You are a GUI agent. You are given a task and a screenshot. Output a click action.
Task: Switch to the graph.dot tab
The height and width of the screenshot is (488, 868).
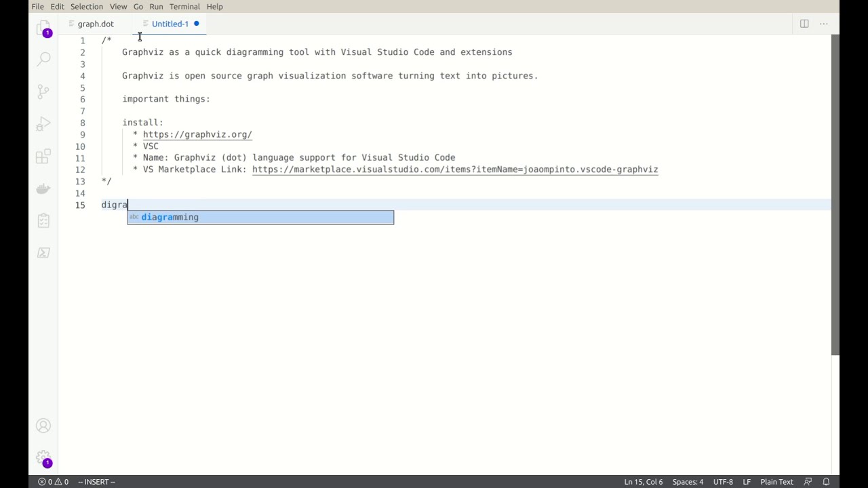96,24
